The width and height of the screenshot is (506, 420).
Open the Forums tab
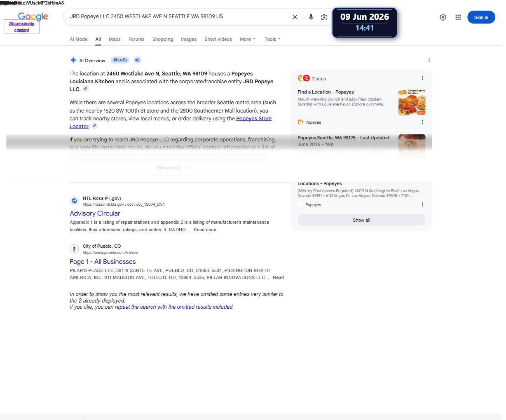[136, 39]
